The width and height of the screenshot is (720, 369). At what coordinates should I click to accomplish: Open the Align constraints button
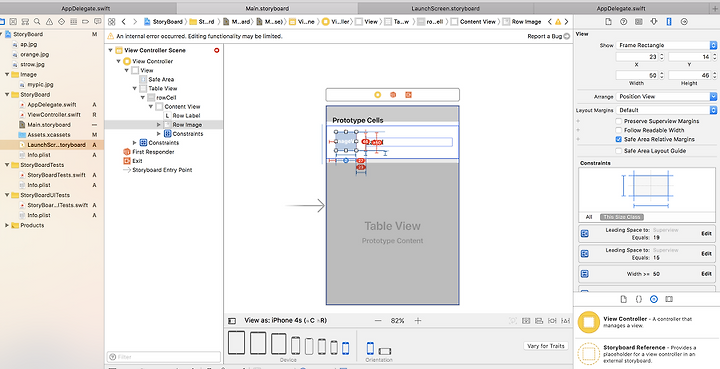coord(539,321)
